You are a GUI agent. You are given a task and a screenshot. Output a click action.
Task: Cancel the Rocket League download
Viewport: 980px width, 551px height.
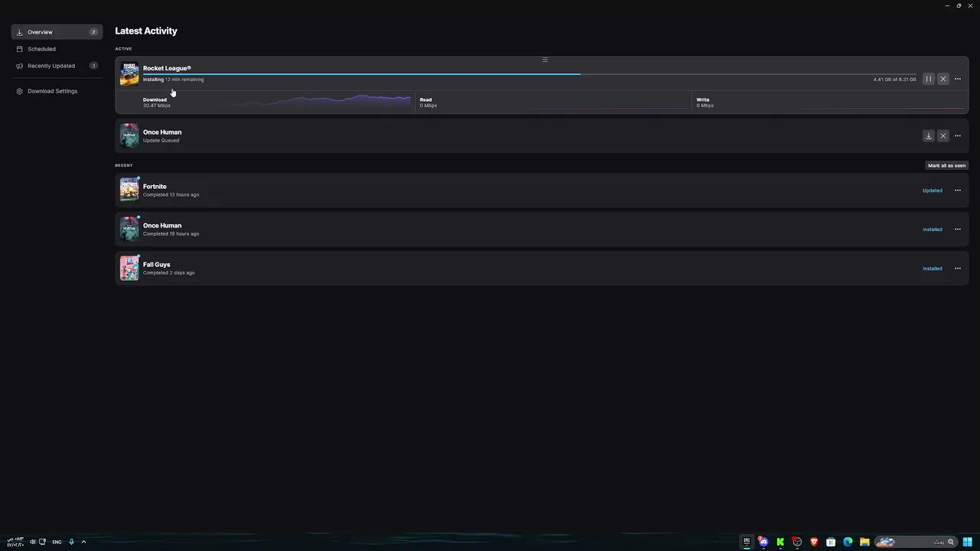point(943,79)
